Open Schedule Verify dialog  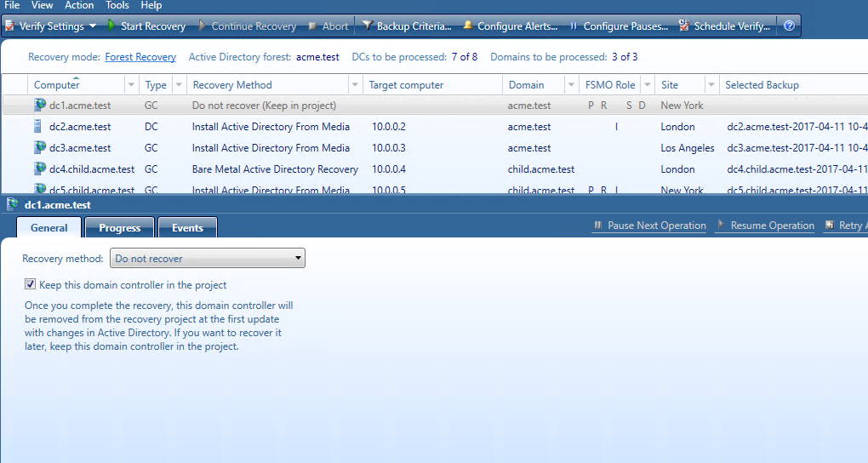[732, 26]
